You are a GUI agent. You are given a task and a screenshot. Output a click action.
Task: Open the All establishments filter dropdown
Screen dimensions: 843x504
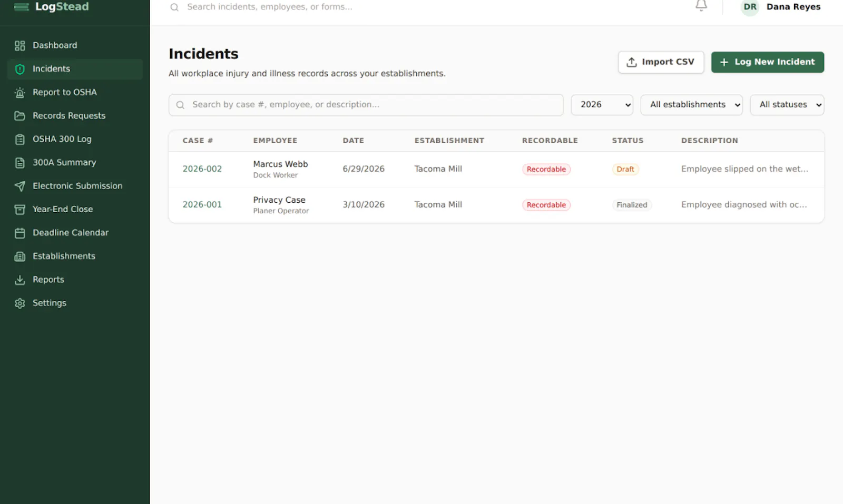coord(691,105)
